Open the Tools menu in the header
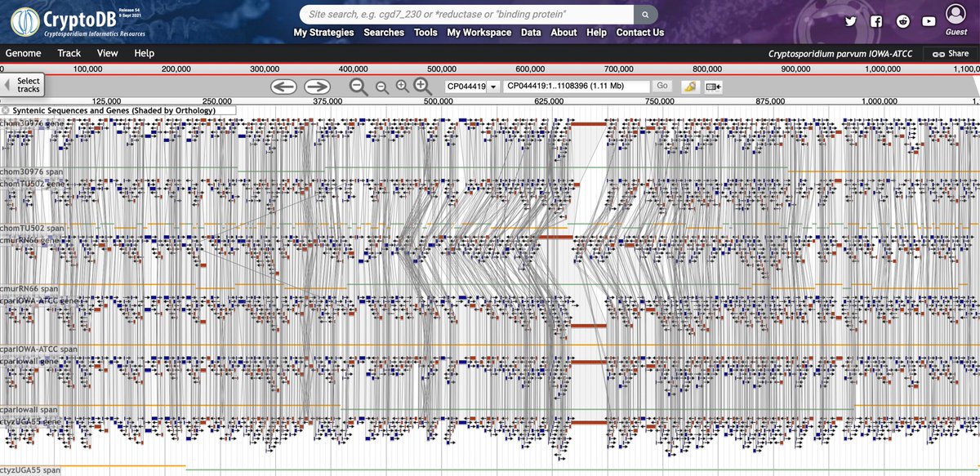 coord(425,32)
